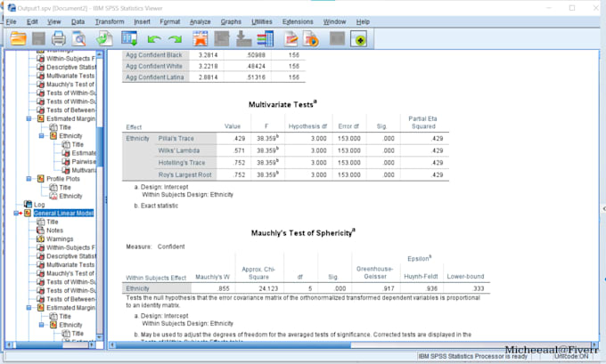Open the Format menu

pos(169,21)
